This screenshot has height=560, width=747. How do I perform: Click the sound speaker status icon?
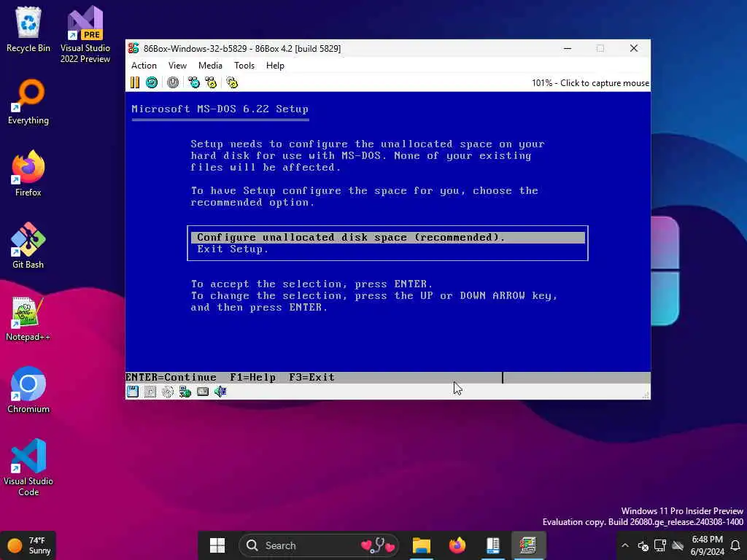click(x=220, y=392)
